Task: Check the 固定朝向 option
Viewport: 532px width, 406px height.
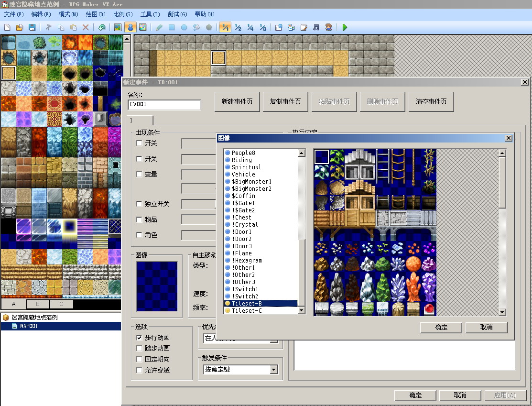Action: point(139,359)
